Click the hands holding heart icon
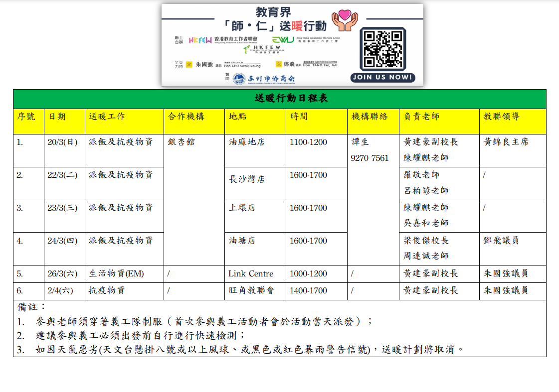Screen dimensions: 559x392 [x=345, y=20]
